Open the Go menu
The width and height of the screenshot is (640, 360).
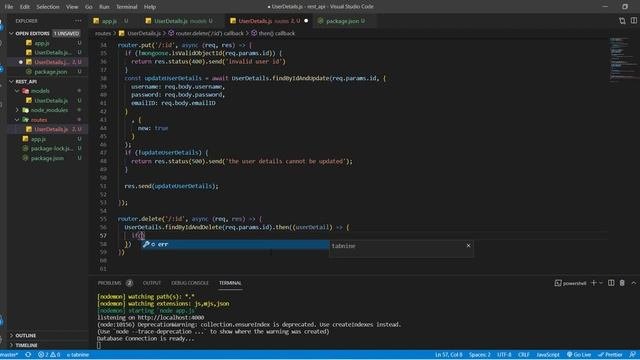89,7
